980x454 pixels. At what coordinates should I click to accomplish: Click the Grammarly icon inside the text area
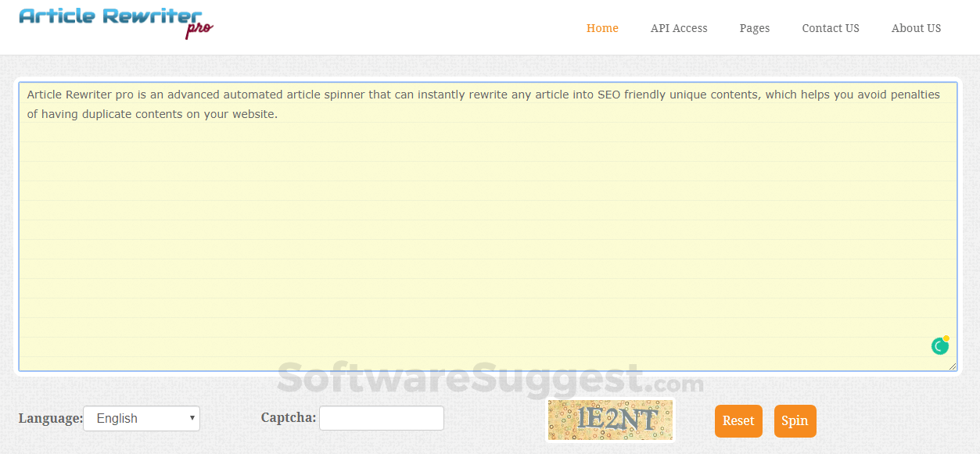click(x=939, y=345)
